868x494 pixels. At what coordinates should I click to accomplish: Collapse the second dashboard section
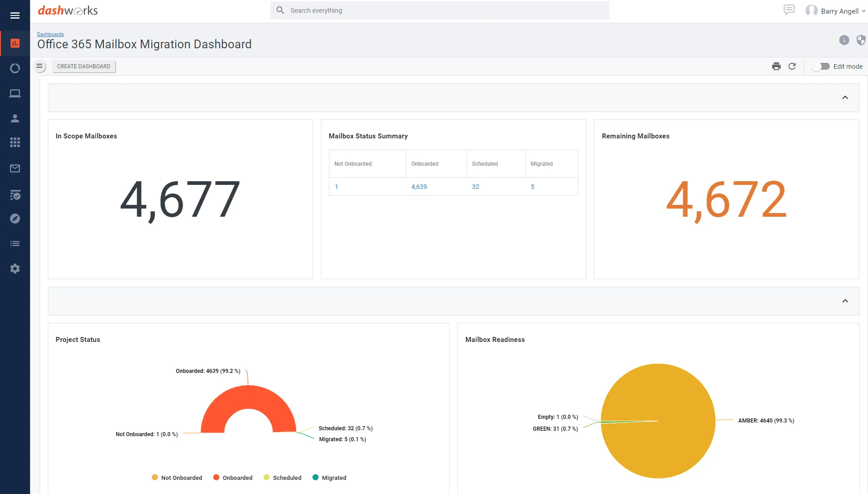click(x=845, y=301)
